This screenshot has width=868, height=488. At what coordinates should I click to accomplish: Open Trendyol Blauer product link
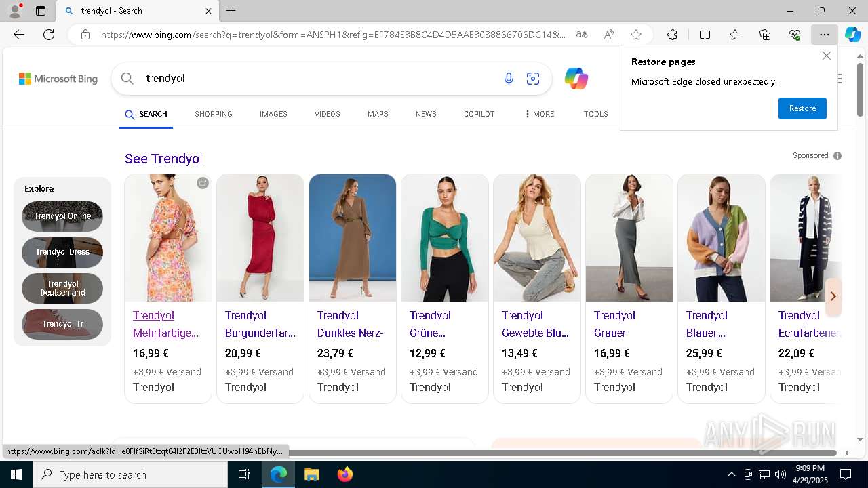[707, 324]
